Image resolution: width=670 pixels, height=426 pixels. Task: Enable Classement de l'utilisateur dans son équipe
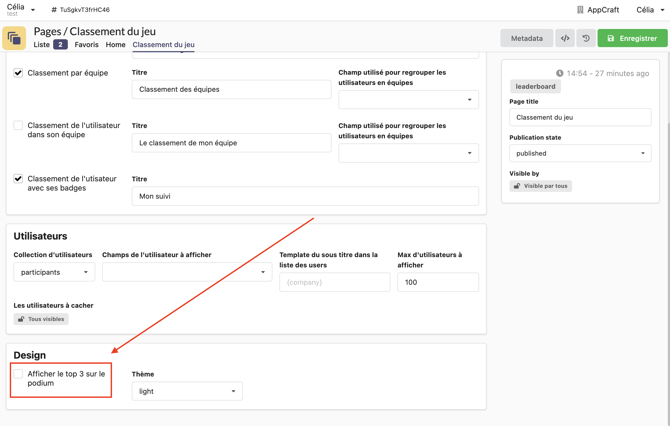coord(18,126)
